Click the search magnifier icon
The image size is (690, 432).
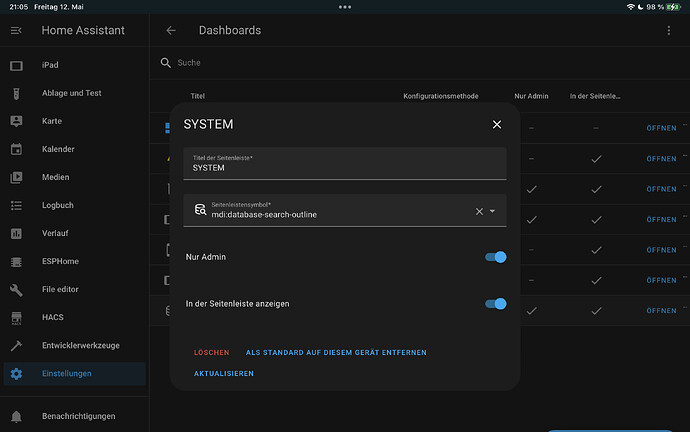point(165,63)
